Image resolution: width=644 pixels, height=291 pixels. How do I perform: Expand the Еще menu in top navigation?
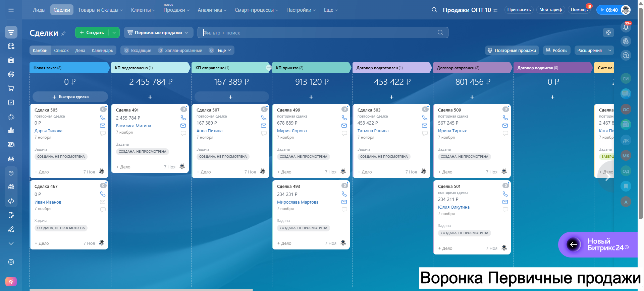[331, 10]
